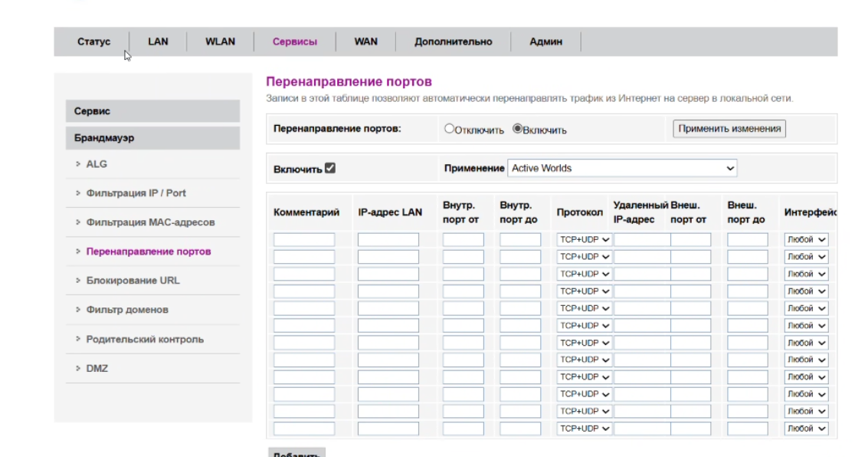Expand the Брандмауэр section header

152,138
